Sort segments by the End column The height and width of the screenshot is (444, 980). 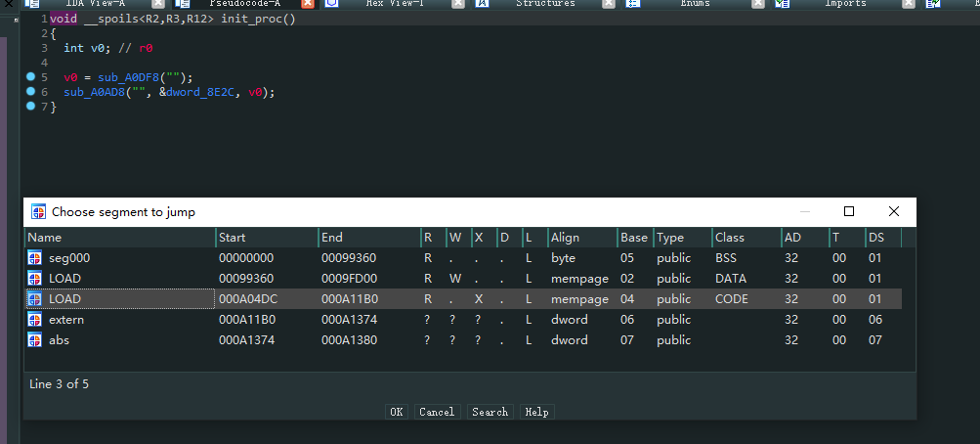pyautogui.click(x=369, y=238)
